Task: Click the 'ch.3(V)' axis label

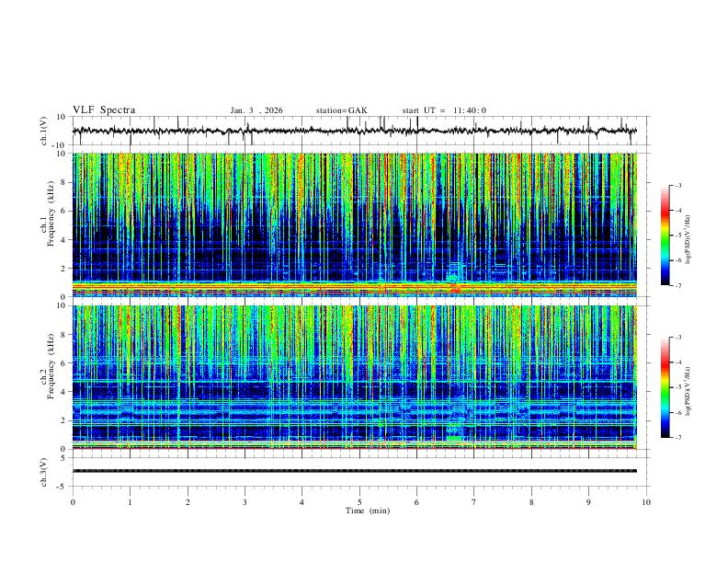Action: point(44,472)
